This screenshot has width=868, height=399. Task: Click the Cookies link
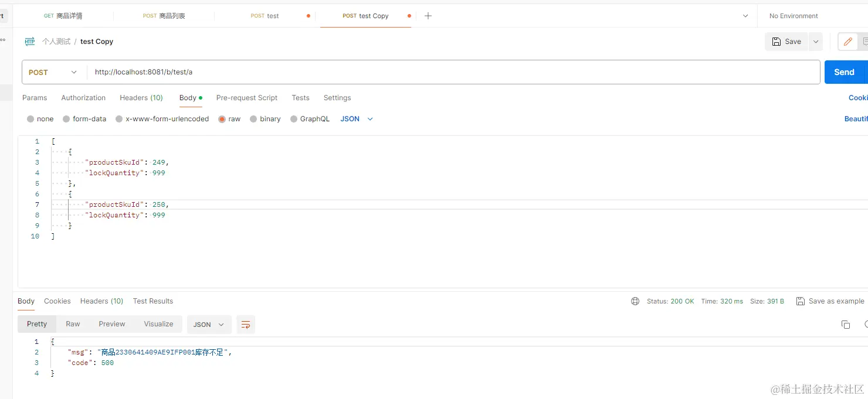(858, 98)
